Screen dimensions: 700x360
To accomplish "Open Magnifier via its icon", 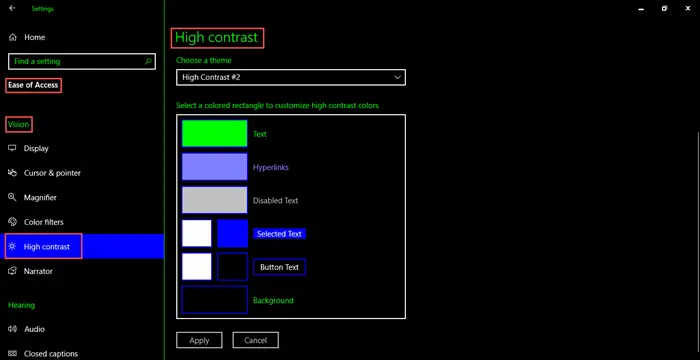I will (12, 197).
